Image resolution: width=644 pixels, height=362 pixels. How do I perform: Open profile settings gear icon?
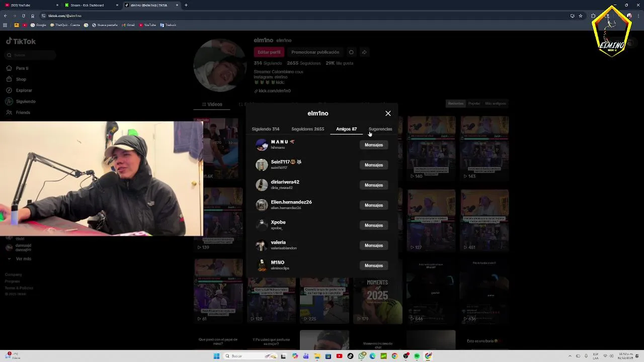tap(351, 52)
